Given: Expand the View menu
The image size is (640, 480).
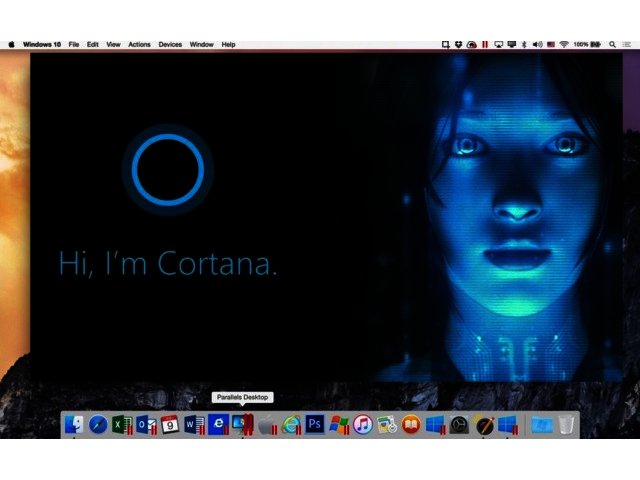Looking at the screenshot, I should click(x=113, y=45).
